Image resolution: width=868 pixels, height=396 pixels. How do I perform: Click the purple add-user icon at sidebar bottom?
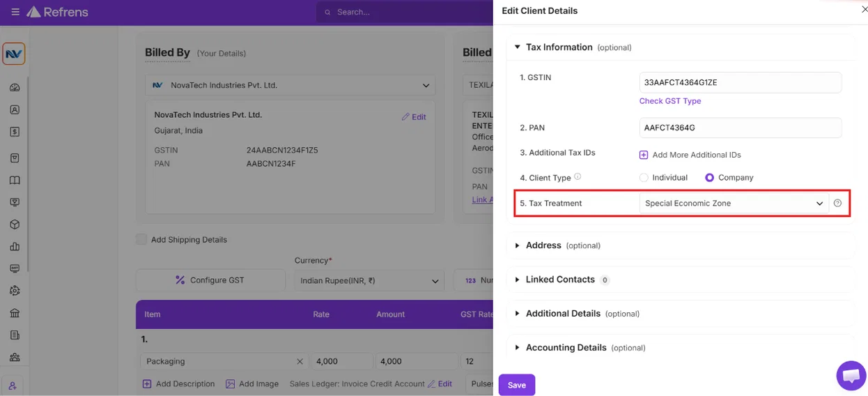pyautogui.click(x=13, y=386)
